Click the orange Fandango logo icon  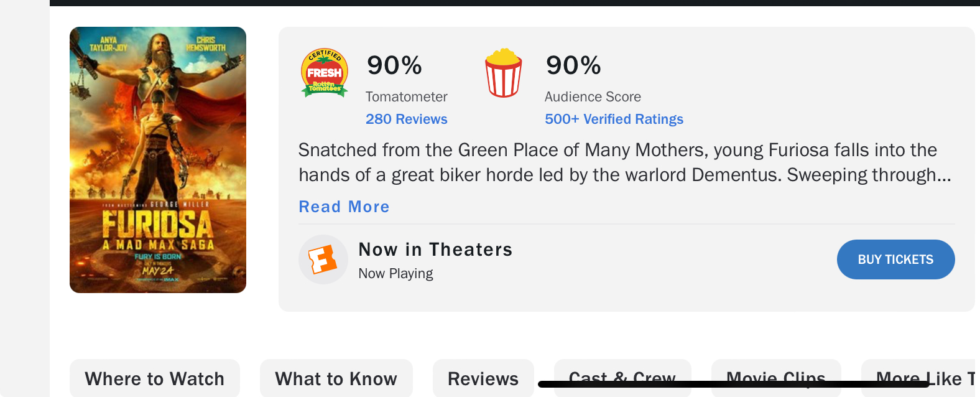coord(323,259)
